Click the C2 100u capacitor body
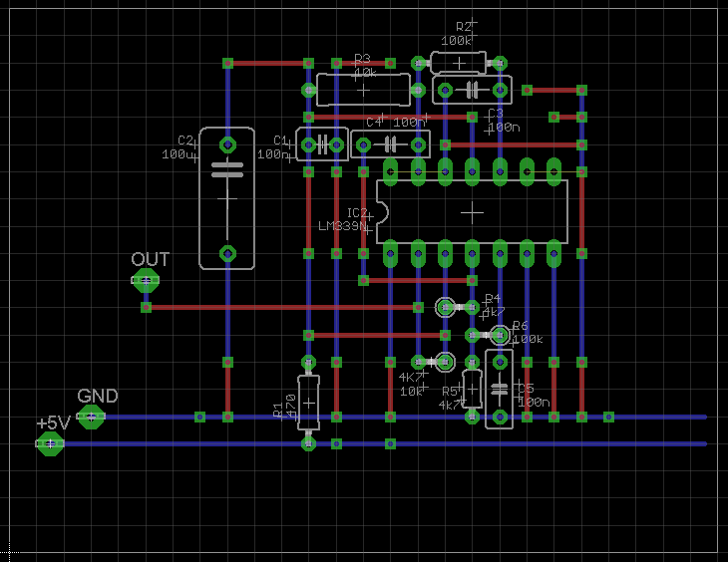 point(227,198)
